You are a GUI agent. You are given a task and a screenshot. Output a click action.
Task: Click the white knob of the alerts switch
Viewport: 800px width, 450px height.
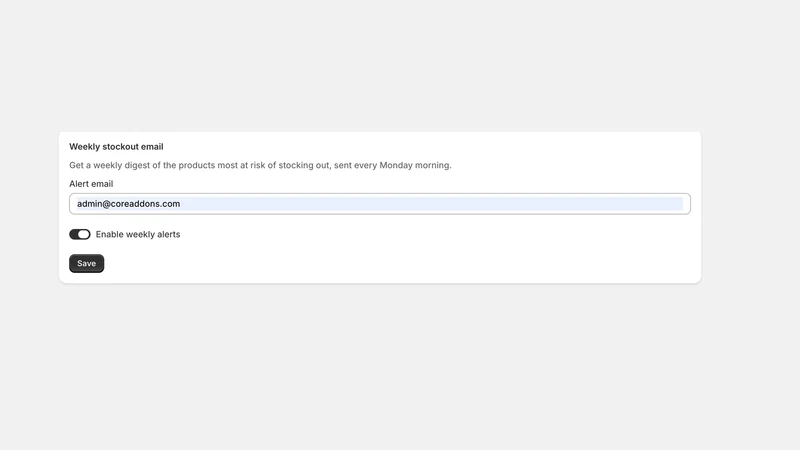tap(84, 234)
